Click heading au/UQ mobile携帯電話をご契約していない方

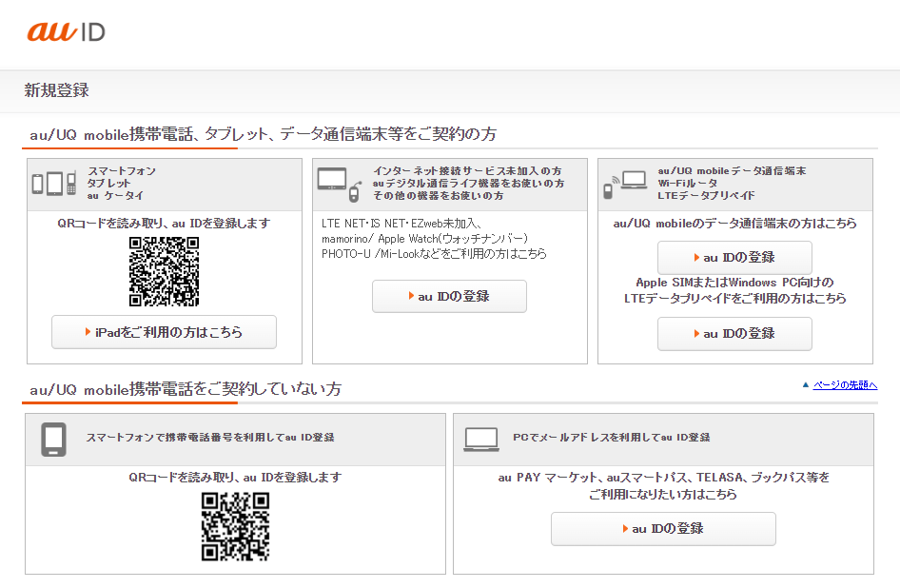(x=186, y=389)
